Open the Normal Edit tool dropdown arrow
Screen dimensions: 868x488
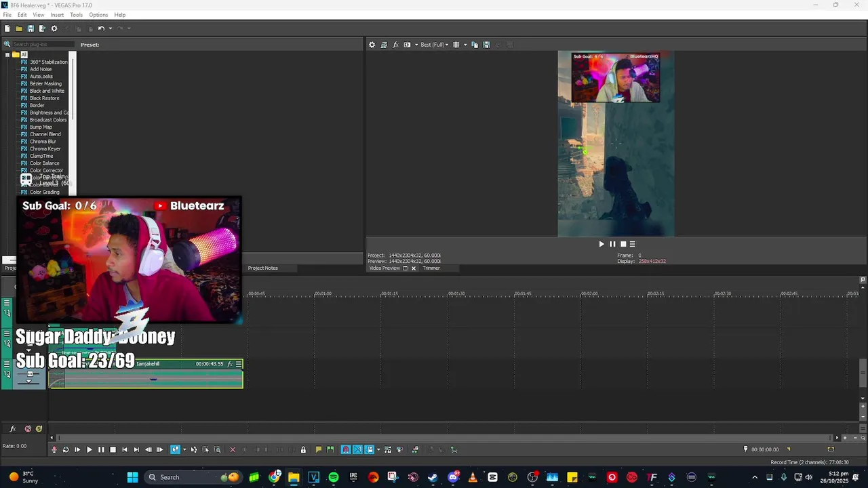coord(184,449)
